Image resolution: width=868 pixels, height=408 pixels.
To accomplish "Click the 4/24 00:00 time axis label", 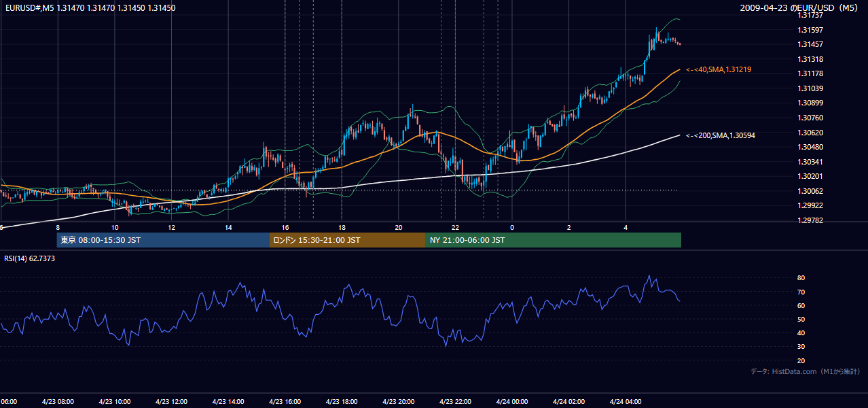I will pos(512,402).
